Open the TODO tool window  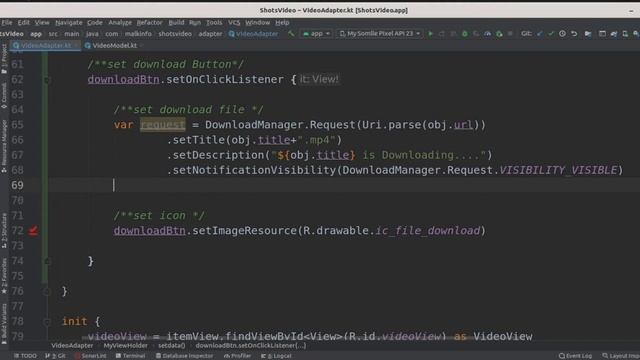25,356
